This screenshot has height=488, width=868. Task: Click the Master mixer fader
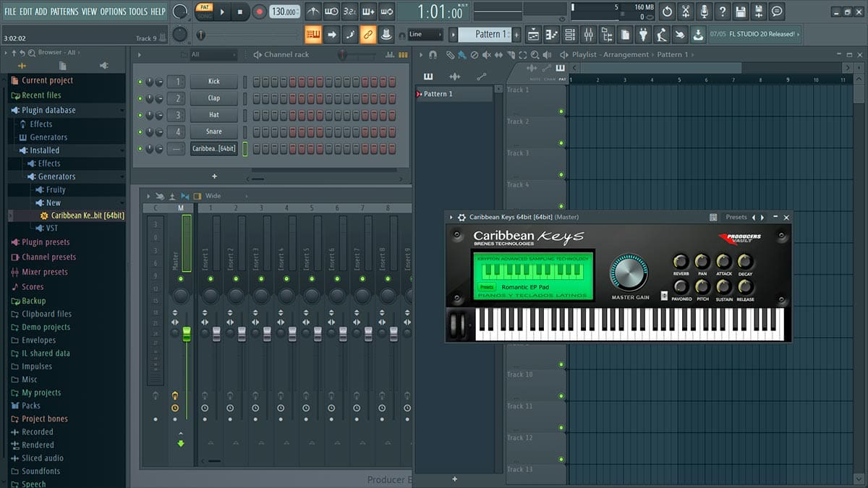(x=186, y=333)
